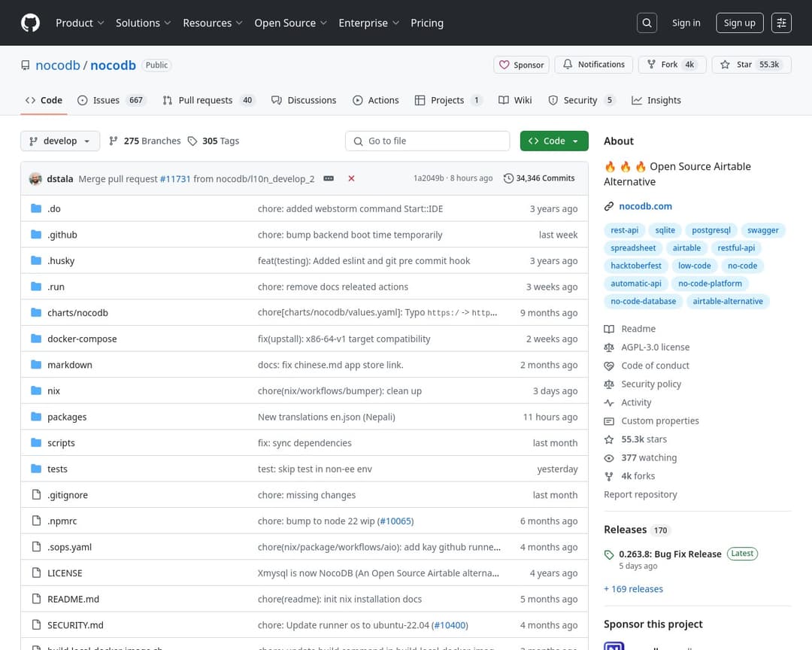The image size is (812, 650).
Task: Switch to the Projects tab
Action: (x=448, y=101)
